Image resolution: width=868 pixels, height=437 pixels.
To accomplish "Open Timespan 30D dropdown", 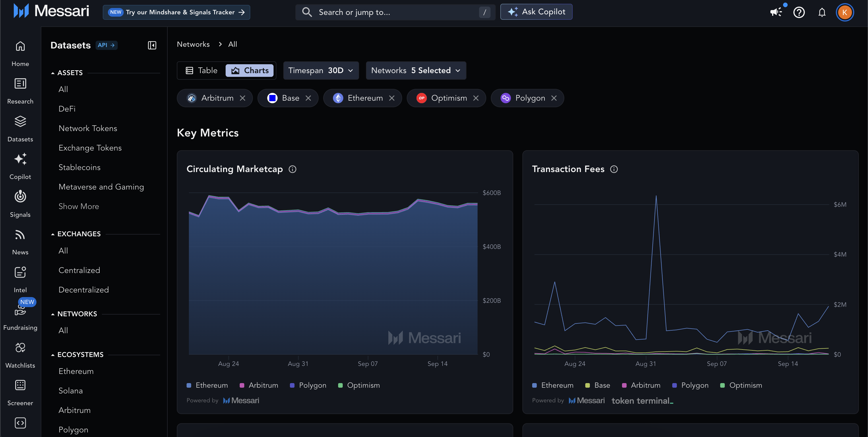I will 321,70.
